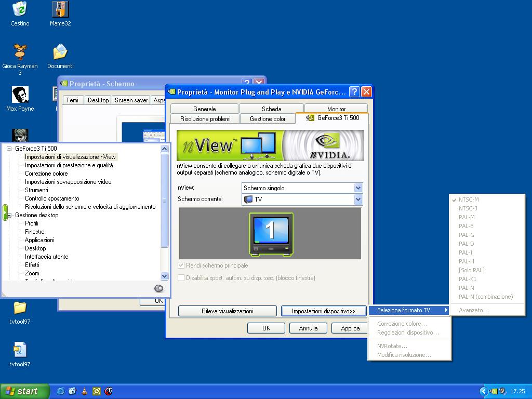Image resolution: width=532 pixels, height=399 pixels.
Task: Click the Impostazioni dispositivo>> button
Action: 323,311
